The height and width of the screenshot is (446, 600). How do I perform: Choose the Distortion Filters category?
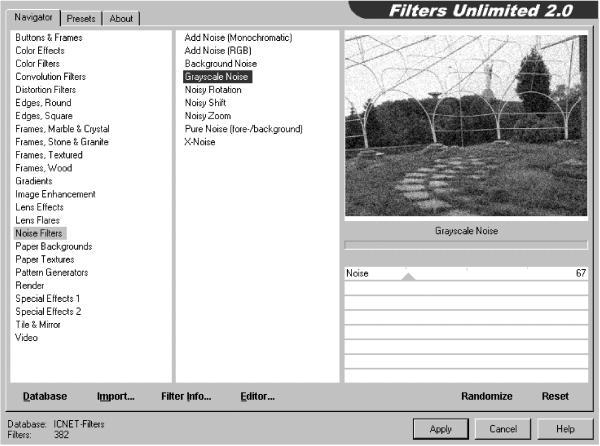46,90
